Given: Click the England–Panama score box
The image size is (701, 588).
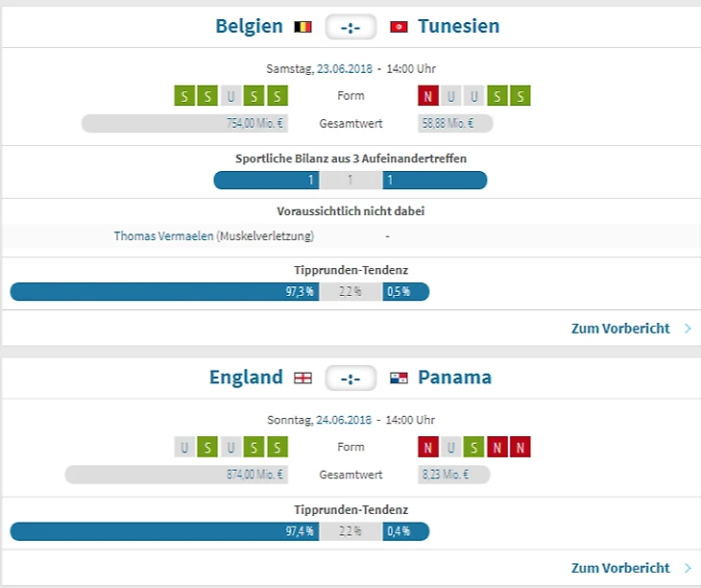Looking at the screenshot, I should (350, 378).
